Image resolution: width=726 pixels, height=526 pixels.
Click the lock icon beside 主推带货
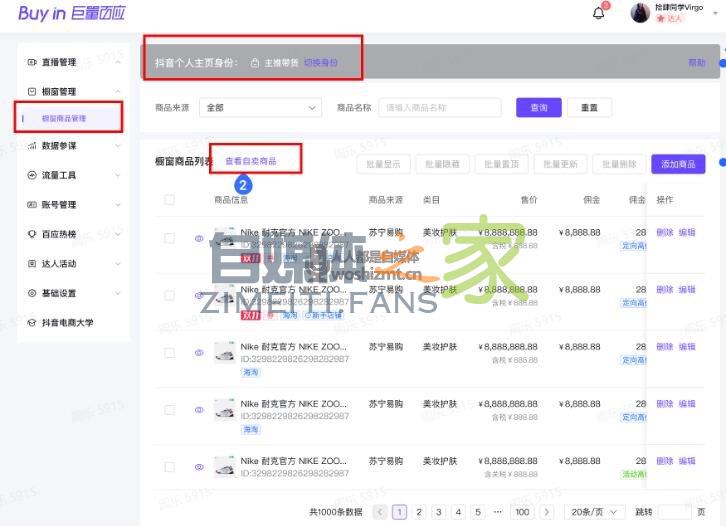point(255,63)
